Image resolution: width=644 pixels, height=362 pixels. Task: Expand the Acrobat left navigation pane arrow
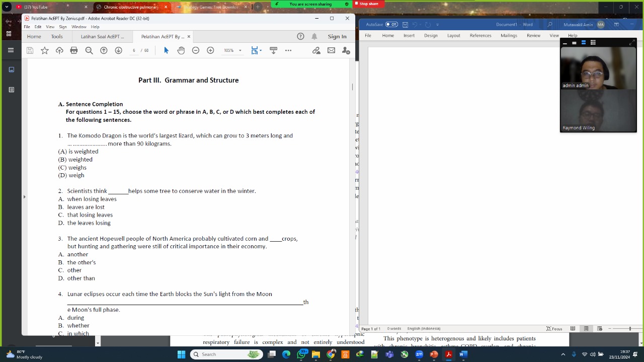[x=24, y=197]
